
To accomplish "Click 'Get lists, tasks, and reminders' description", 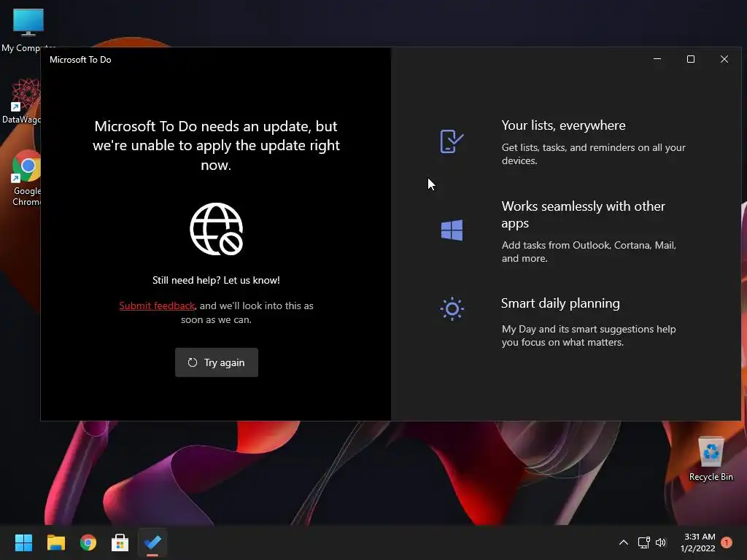I will [x=594, y=154].
